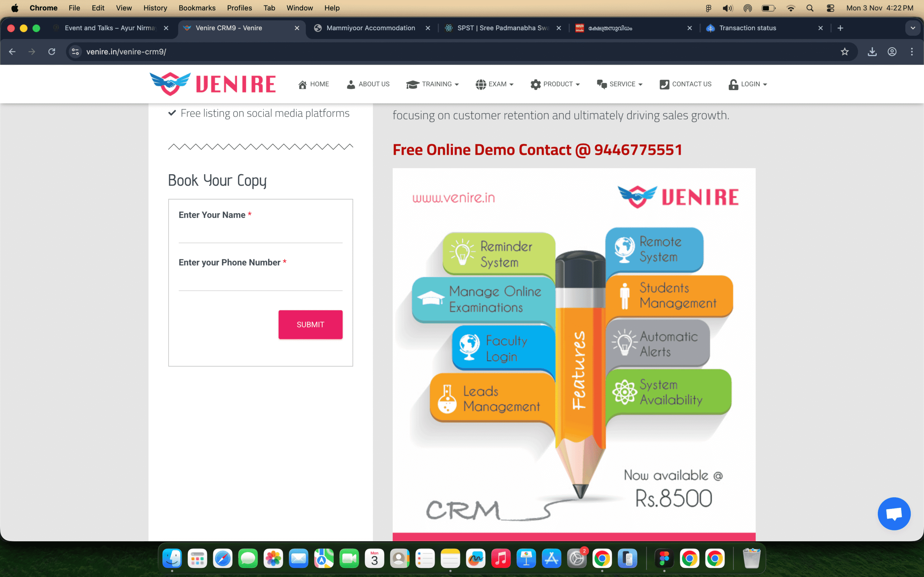Open the Bookmarks menu in menu bar

coord(197,8)
